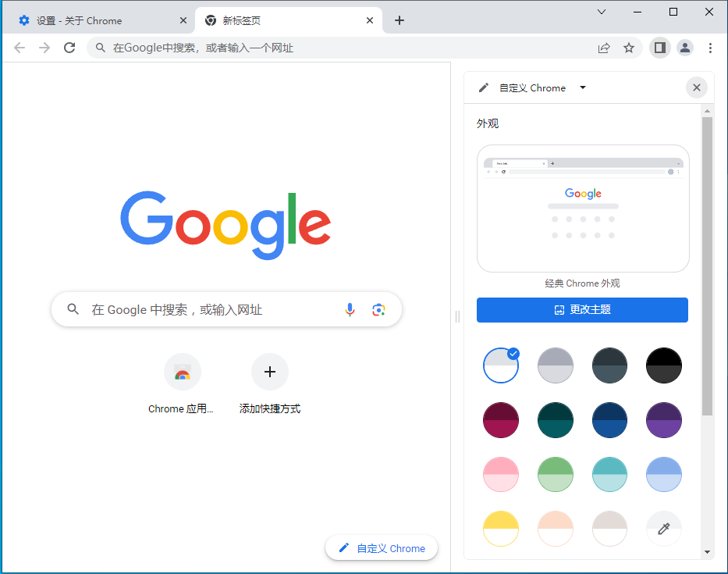Viewport: 728px width, 574px height.
Task: Open the 自定义 Chrome dropdown arrow
Action: pos(582,87)
